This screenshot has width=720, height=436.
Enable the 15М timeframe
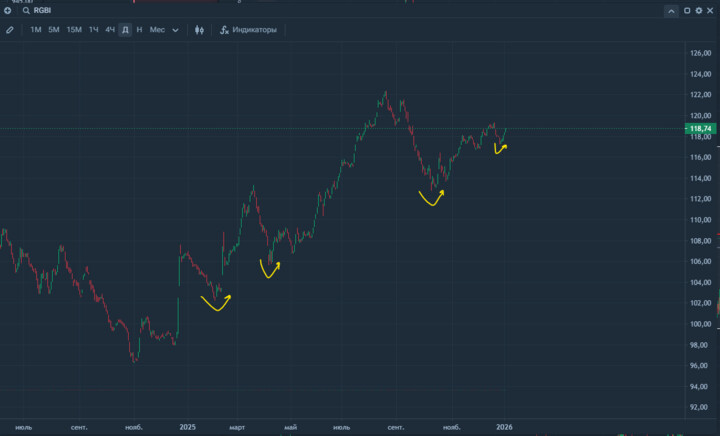(x=74, y=30)
